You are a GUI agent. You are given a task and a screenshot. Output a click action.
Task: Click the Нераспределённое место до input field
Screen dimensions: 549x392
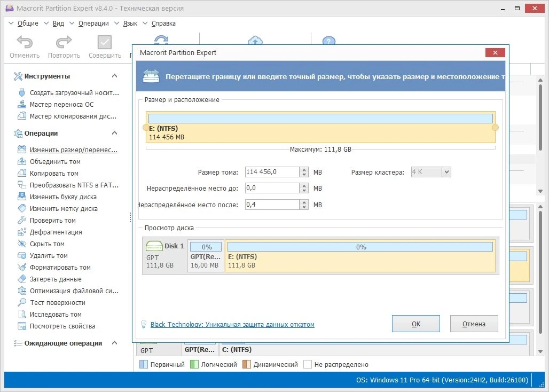click(x=272, y=188)
